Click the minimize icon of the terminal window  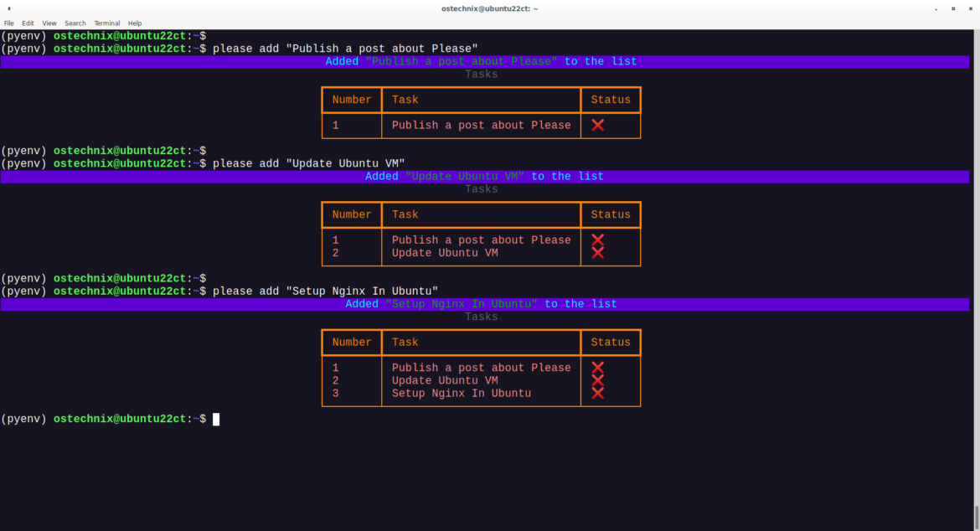pyautogui.click(x=935, y=8)
